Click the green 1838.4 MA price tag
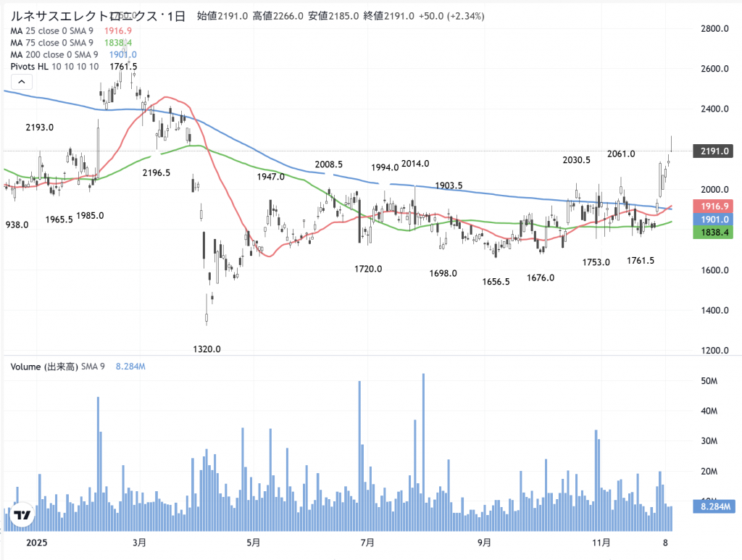 713,233
